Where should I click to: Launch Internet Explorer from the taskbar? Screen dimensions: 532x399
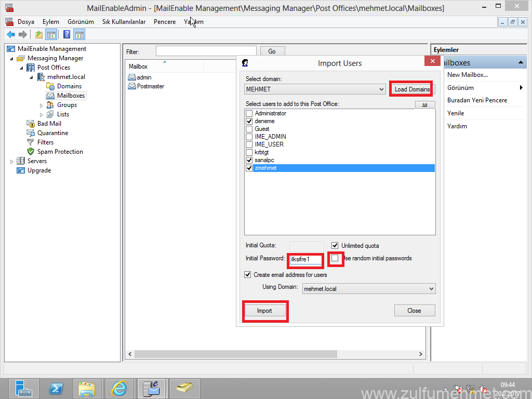click(x=119, y=388)
